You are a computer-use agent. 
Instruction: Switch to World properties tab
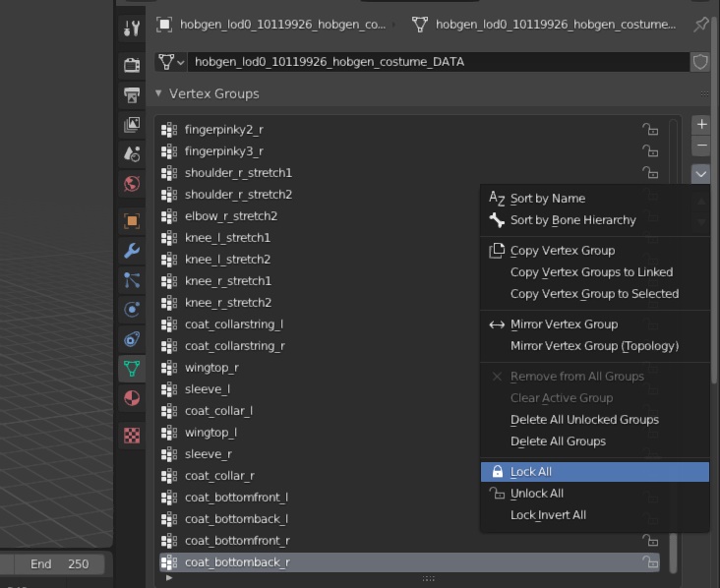coord(132,183)
